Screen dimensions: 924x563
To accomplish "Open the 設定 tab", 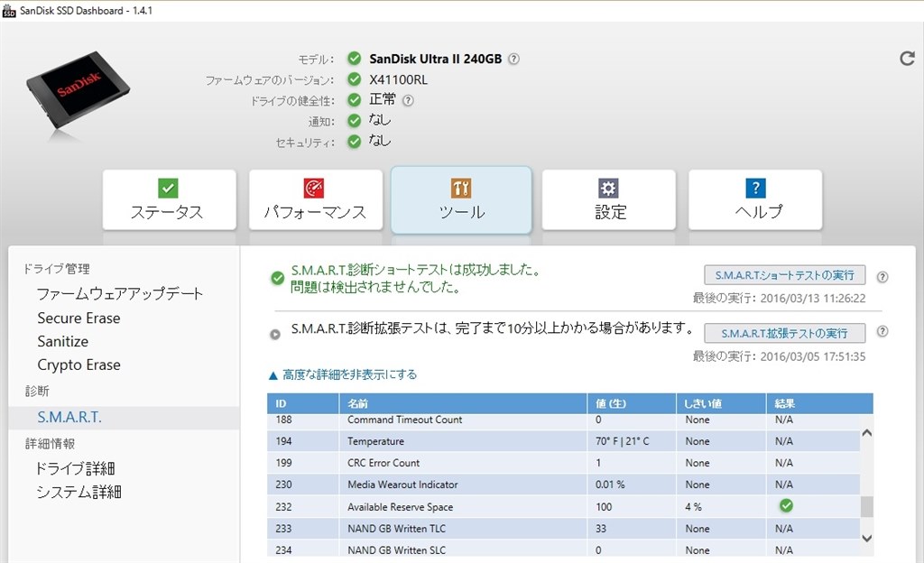I will click(x=609, y=199).
